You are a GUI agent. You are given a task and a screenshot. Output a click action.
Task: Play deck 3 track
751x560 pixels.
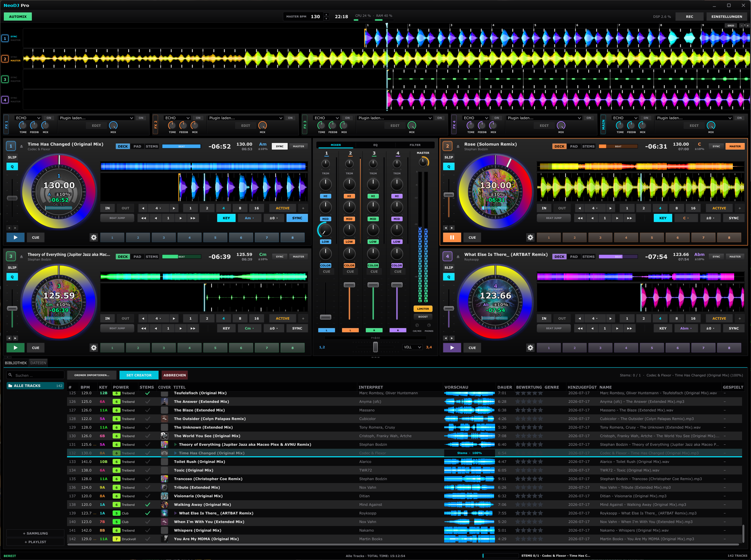(15, 348)
